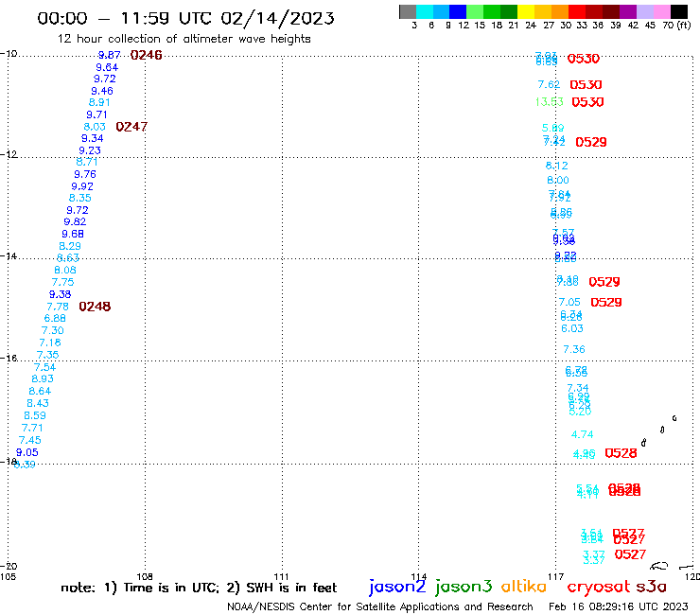Click the time stamp '0246'
Image resolution: width=700 pixels, height=615 pixels.
[146, 55]
